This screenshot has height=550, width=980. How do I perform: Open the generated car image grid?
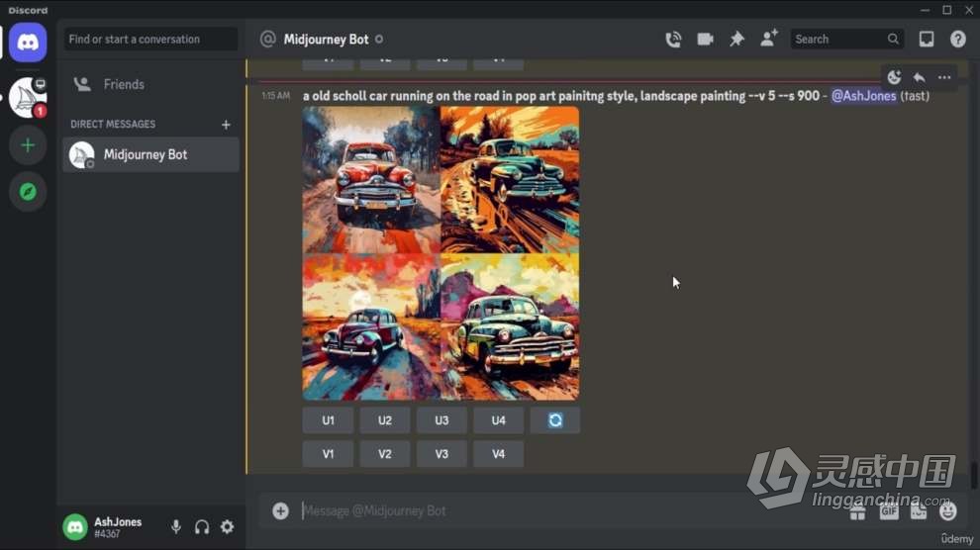(x=441, y=253)
